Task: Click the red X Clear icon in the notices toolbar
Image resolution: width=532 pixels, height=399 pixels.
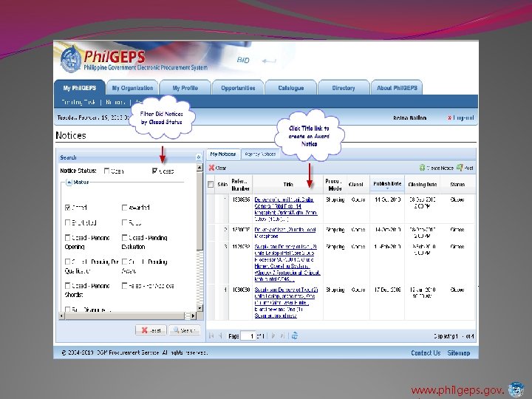Action: pos(211,168)
